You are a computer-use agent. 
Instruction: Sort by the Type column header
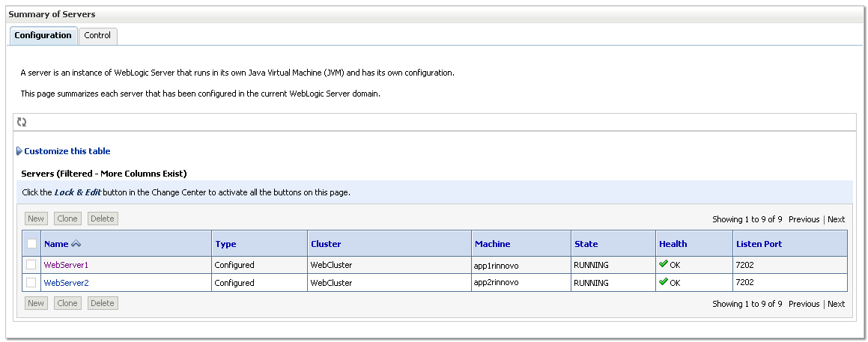click(x=225, y=244)
